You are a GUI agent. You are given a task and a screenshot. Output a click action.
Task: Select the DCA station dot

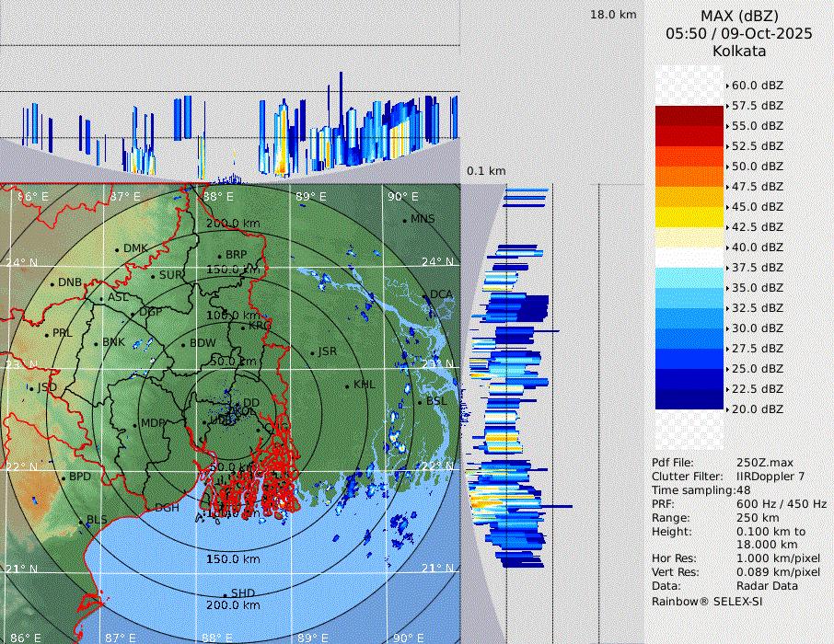(x=425, y=295)
